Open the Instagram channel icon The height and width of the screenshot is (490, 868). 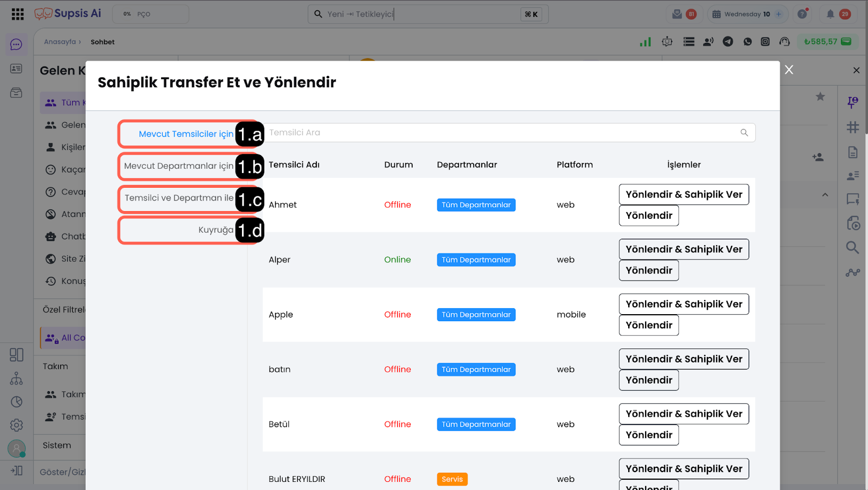click(x=765, y=42)
